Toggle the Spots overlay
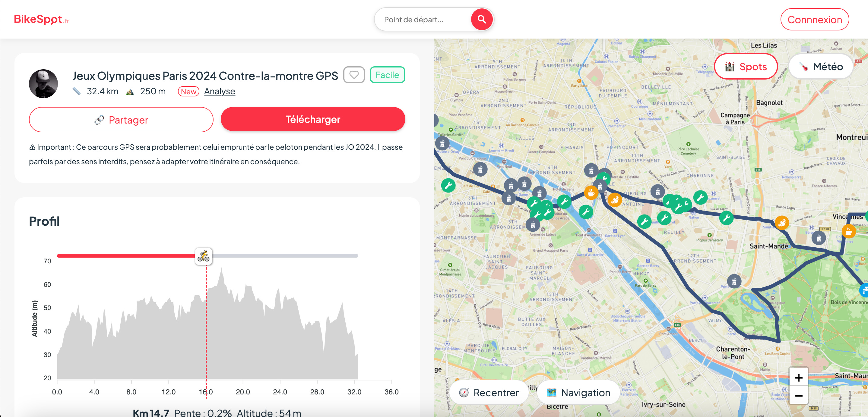Viewport: 868px width, 417px height. tap(746, 66)
